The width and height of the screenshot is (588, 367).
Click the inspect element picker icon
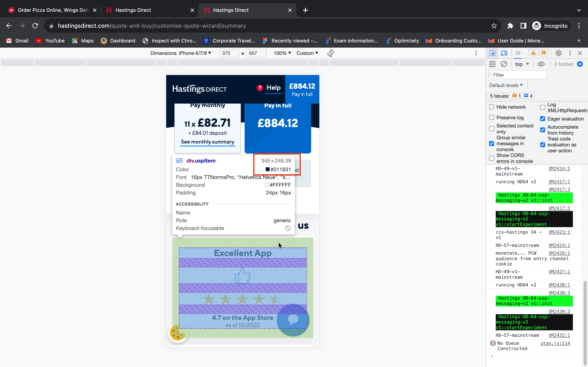click(x=492, y=53)
